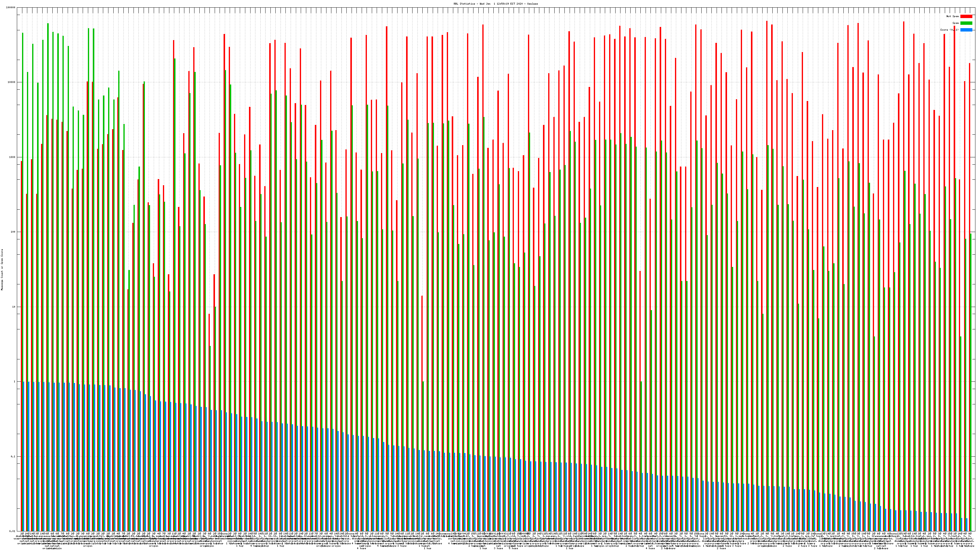This screenshot has width=980, height=551.
Task: Click the blue Score legend swatch
Action: [x=966, y=30]
